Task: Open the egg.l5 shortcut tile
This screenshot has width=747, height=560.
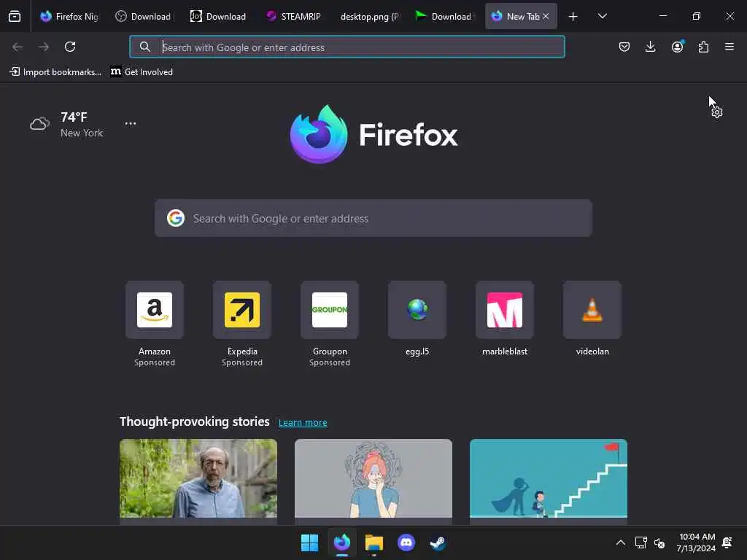Action: (x=417, y=318)
